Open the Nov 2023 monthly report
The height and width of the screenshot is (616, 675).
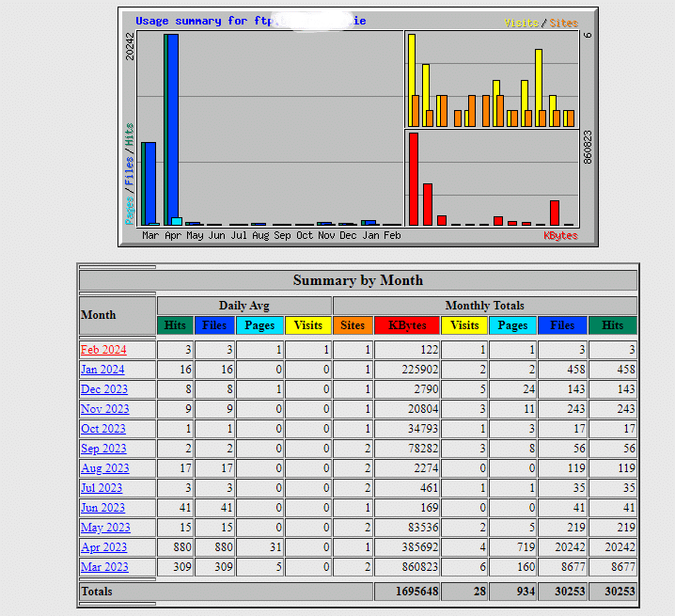tap(105, 409)
